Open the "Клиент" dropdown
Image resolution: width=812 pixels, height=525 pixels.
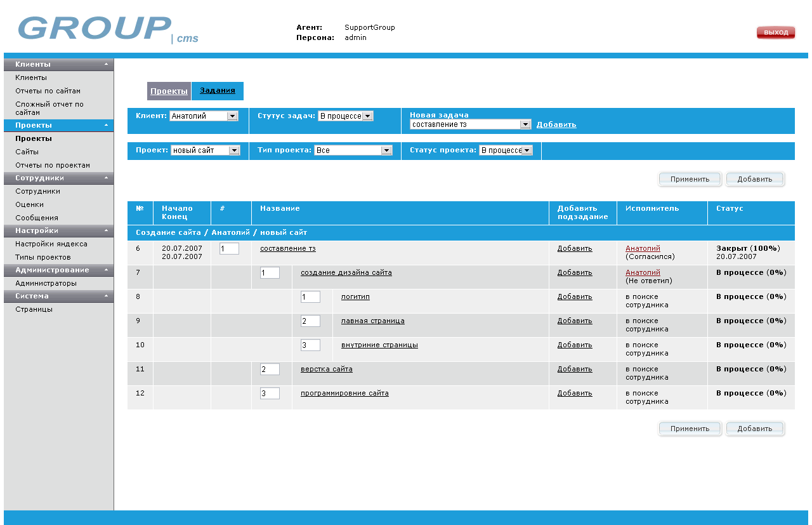232,116
